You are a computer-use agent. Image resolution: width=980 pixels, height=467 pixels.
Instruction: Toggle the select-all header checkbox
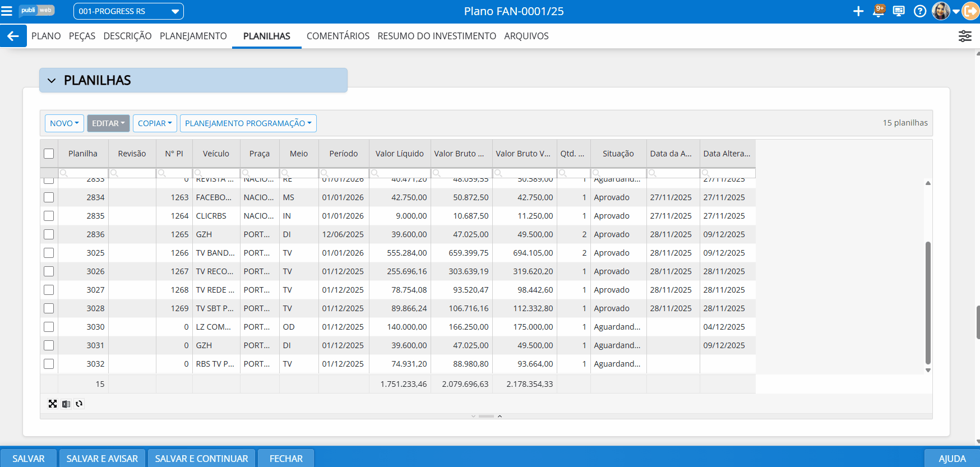49,154
